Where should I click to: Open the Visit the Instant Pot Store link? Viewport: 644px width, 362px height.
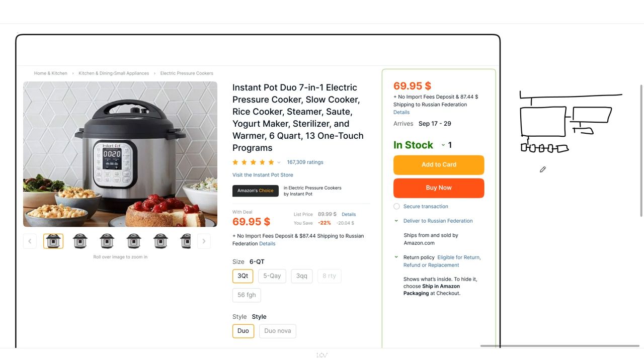click(263, 175)
